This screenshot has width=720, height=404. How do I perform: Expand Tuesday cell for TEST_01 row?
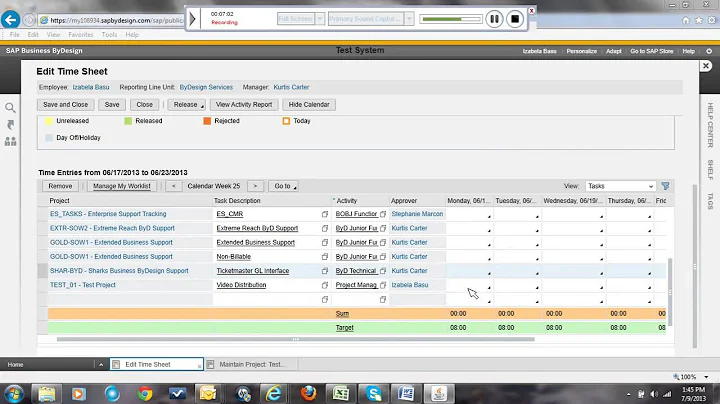(537, 287)
